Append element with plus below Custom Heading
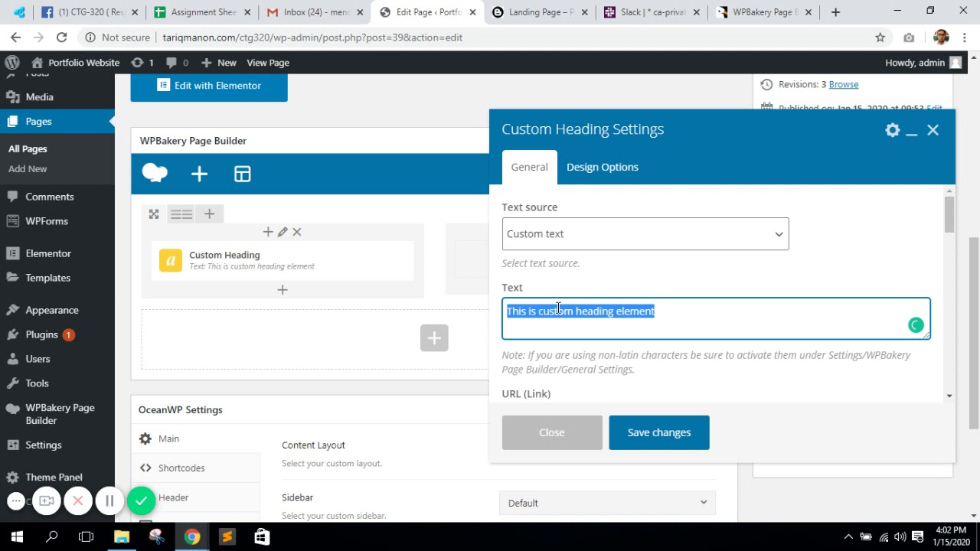Image resolution: width=980 pixels, height=551 pixels. [283, 290]
